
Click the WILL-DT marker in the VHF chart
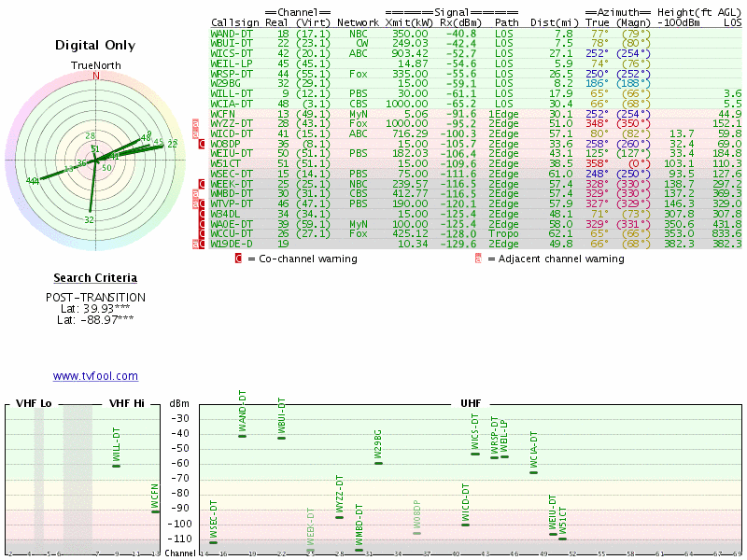(116, 466)
